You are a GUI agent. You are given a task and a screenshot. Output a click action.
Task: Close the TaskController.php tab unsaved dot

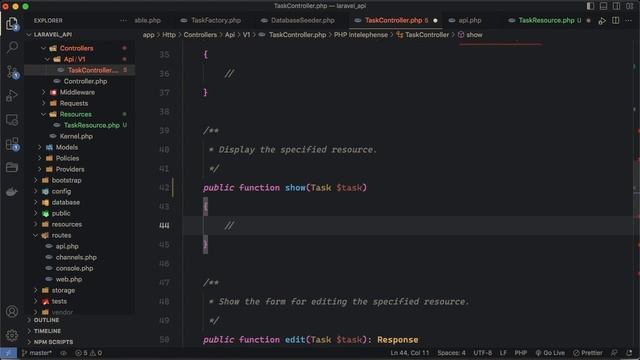pos(435,20)
